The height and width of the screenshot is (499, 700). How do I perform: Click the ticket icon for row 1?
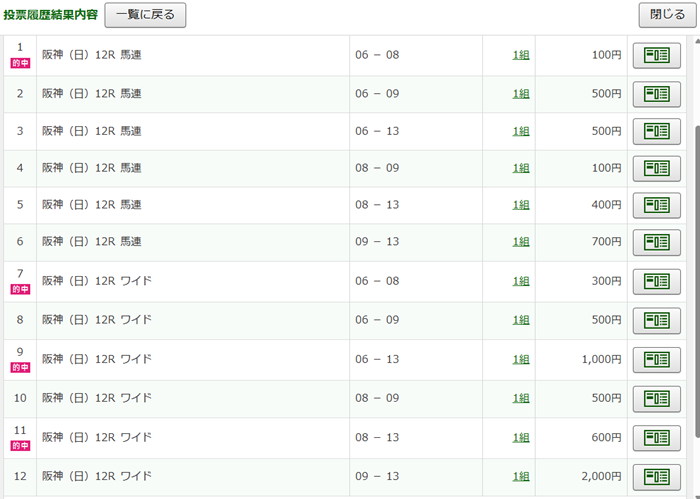click(656, 55)
